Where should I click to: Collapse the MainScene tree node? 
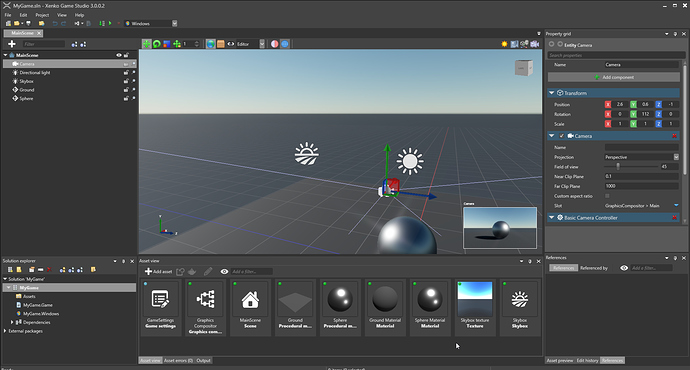point(5,55)
